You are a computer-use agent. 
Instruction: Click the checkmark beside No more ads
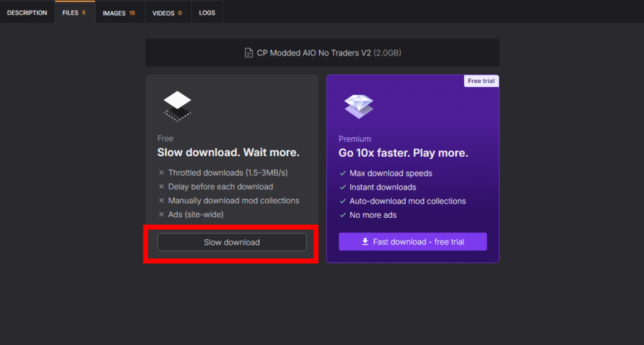tap(343, 215)
